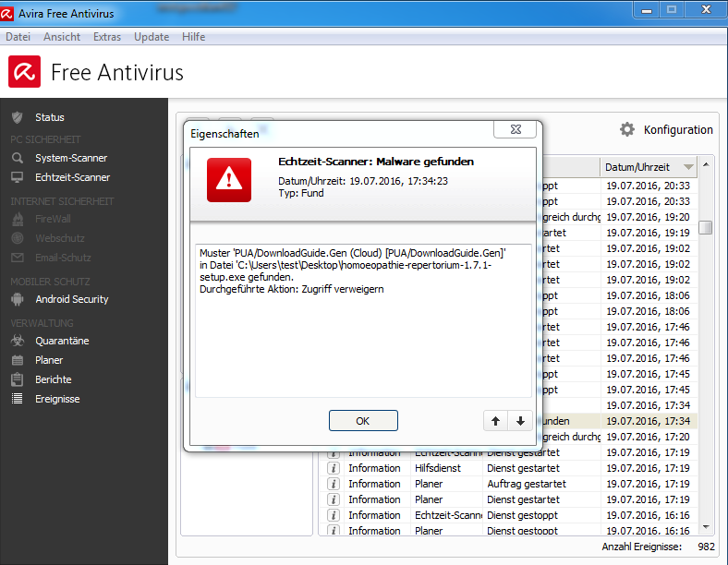Open the Extras menu
Viewport: 728px width, 565px height.
pos(107,37)
